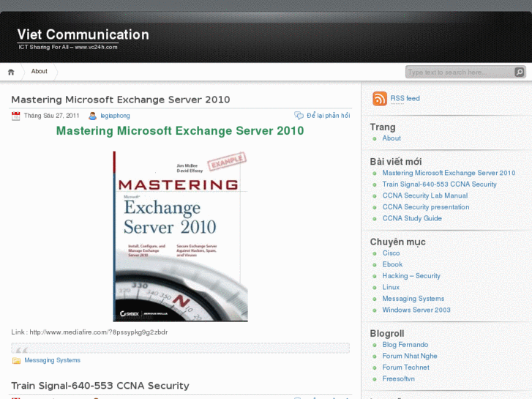Open the About tab in navigation bar
Screen dimensions: 532x399
(x=39, y=71)
